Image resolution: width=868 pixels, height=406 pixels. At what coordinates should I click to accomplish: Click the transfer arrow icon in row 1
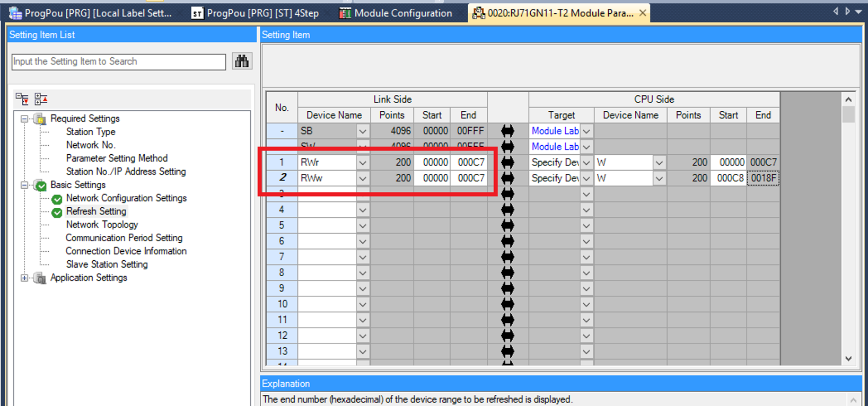coord(507,162)
